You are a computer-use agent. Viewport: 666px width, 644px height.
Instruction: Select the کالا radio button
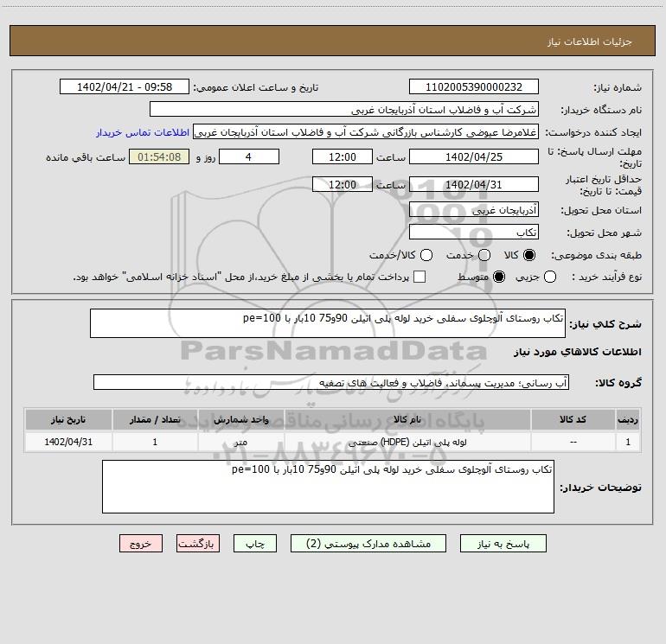point(529,255)
